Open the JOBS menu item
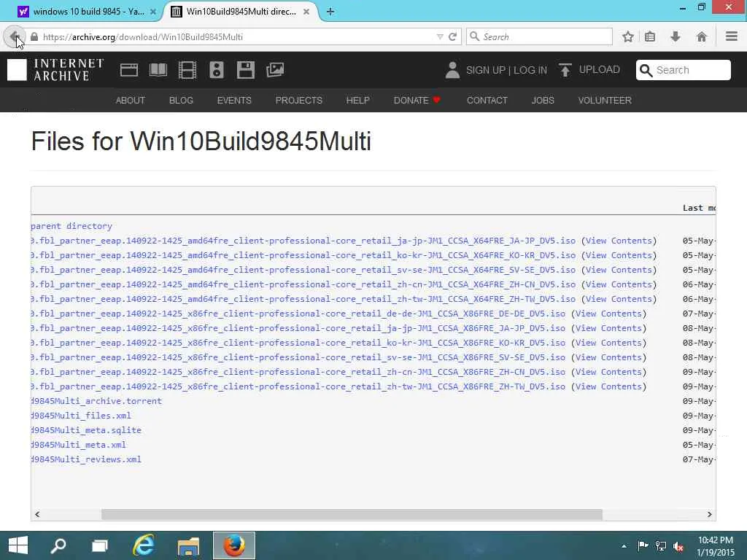Screen dimensions: 747x560 tap(543, 100)
